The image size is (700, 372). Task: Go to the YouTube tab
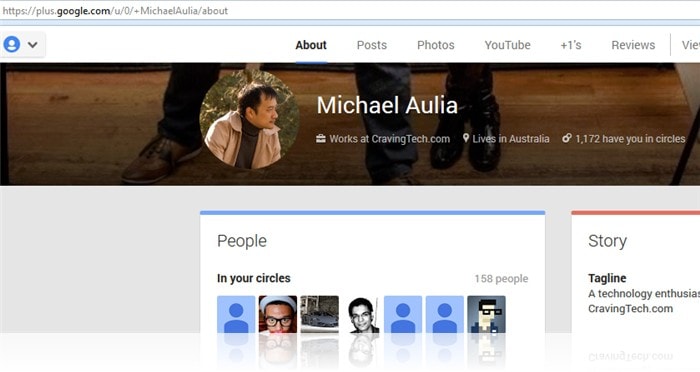[x=507, y=45]
